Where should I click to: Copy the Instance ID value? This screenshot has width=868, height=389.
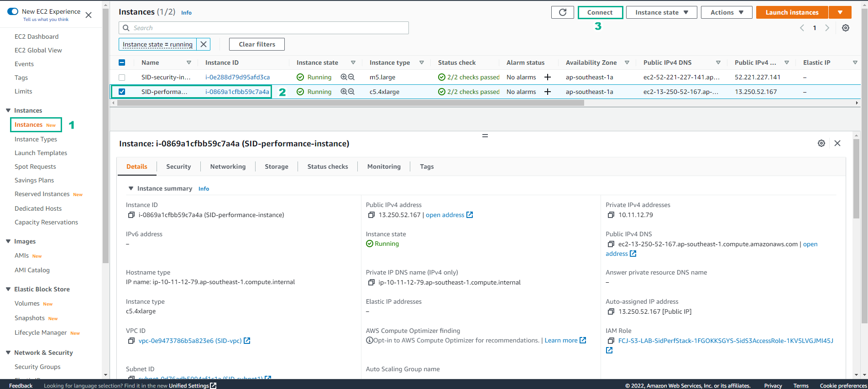tap(131, 215)
